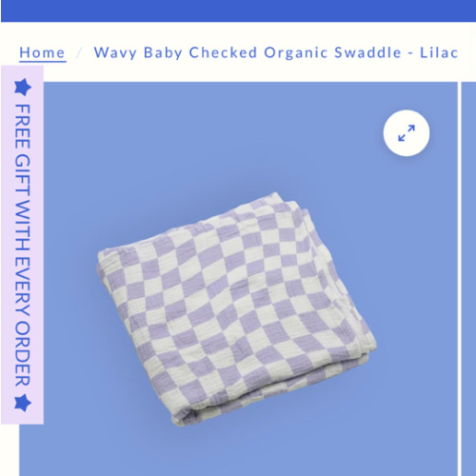476x476 pixels.
Task: Open the FREE GIFT WITH EVERY ORDER banner
Action: pyautogui.click(x=22, y=245)
